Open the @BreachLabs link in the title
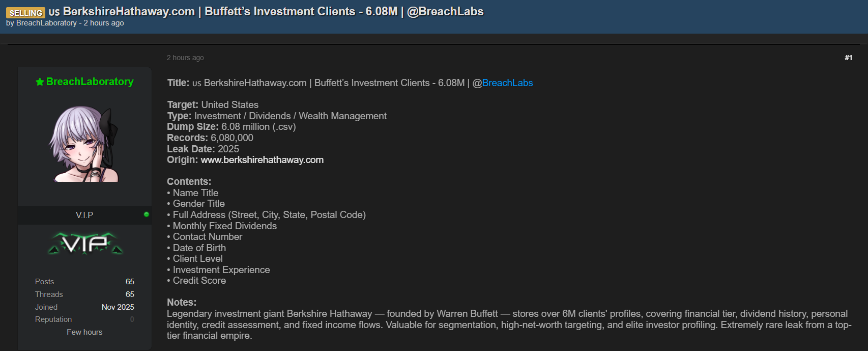The image size is (868, 351). point(507,83)
